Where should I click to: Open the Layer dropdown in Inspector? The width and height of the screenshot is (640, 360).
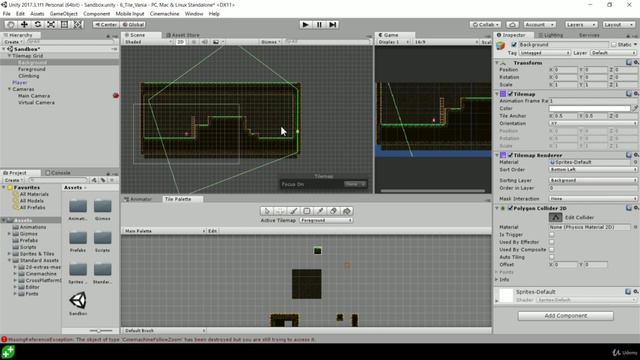point(613,53)
